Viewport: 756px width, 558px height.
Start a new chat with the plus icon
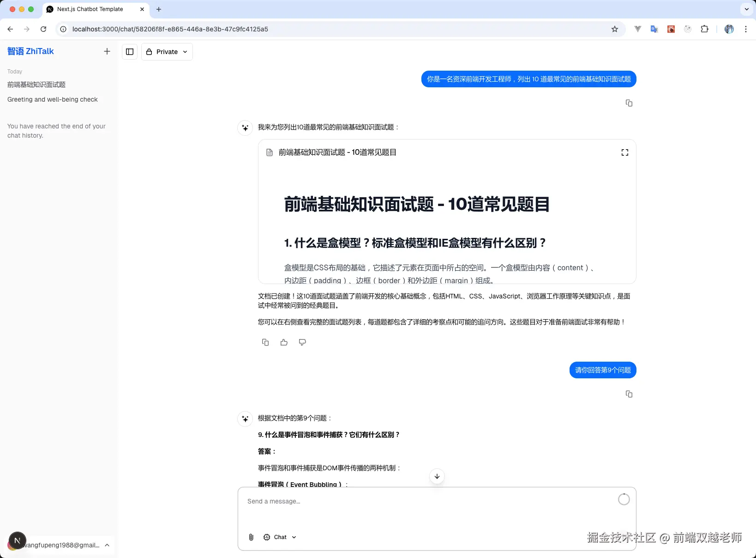[107, 51]
